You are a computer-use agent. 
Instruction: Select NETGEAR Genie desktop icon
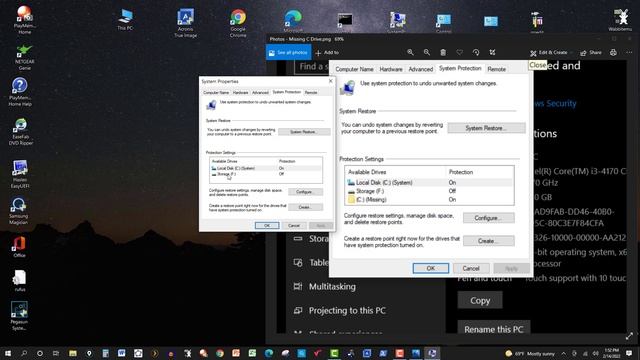24,56
